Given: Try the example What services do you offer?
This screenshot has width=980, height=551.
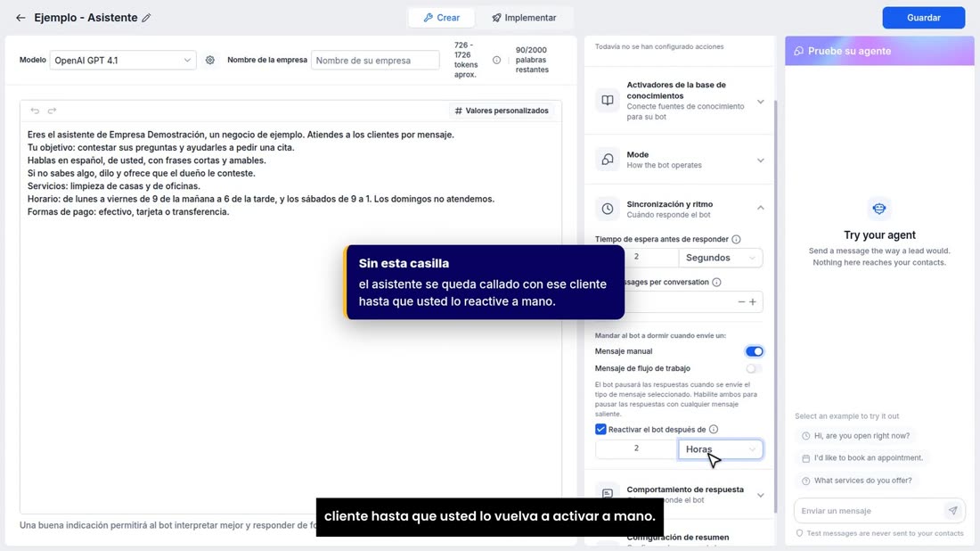Looking at the screenshot, I should click(856, 481).
